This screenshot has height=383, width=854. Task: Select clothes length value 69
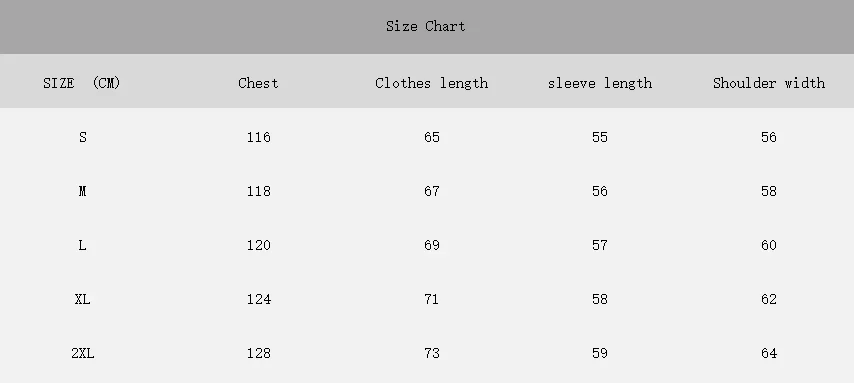pyautogui.click(x=431, y=245)
